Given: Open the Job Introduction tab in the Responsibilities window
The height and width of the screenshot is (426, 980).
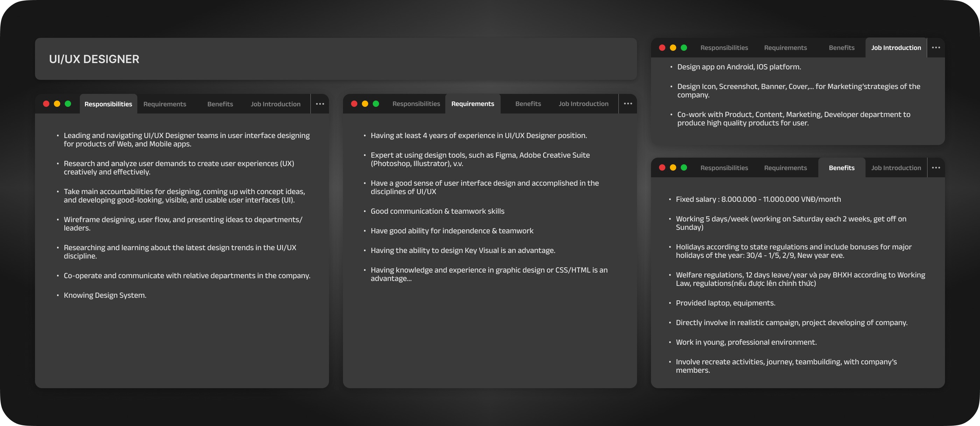Looking at the screenshot, I should (275, 104).
